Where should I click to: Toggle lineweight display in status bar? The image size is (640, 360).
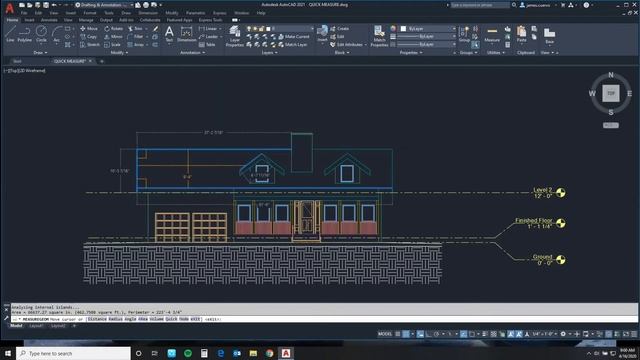(485, 334)
